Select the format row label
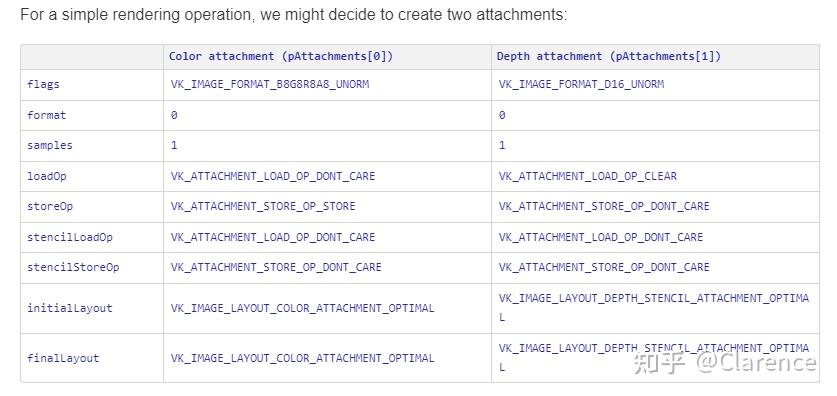 46,115
